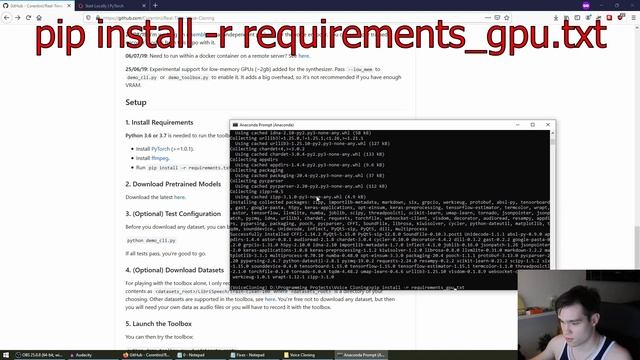
Task: Open 'here' link for supported datasets
Action: 270,299
